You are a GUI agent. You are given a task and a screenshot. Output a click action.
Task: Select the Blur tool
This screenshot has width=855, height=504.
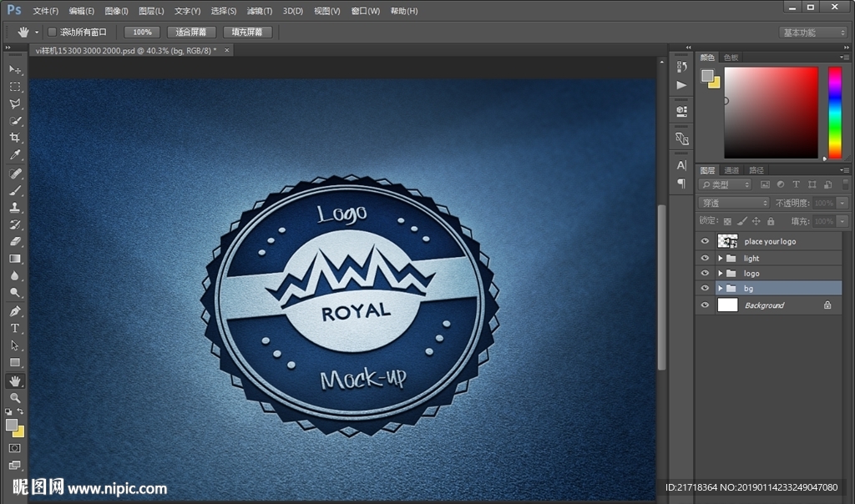point(15,275)
